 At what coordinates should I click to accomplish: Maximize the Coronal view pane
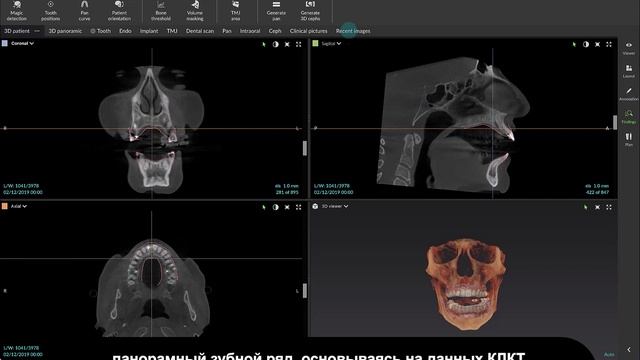click(x=298, y=44)
